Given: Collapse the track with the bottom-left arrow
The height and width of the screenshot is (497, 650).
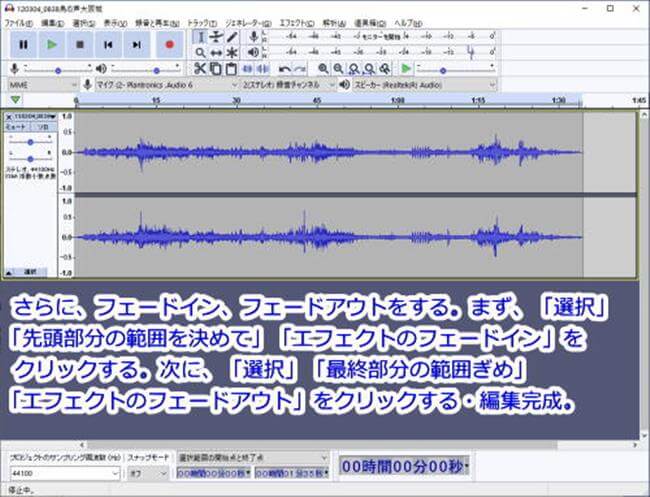Looking at the screenshot, I should tap(9, 272).
